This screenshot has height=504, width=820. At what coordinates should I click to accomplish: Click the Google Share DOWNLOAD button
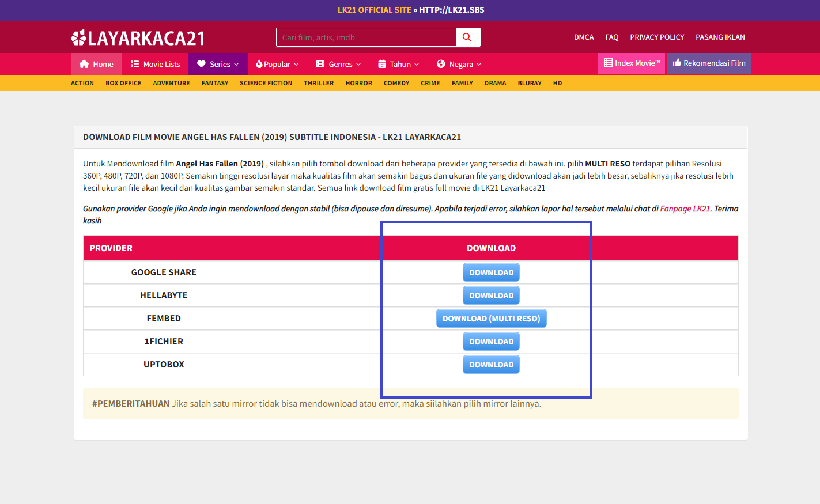(491, 272)
